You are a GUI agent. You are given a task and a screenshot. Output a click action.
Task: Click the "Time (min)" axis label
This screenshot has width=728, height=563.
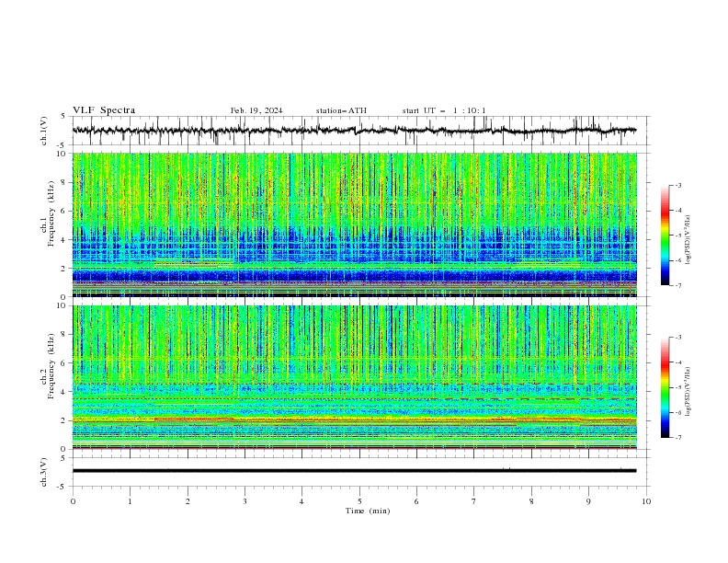(x=368, y=511)
